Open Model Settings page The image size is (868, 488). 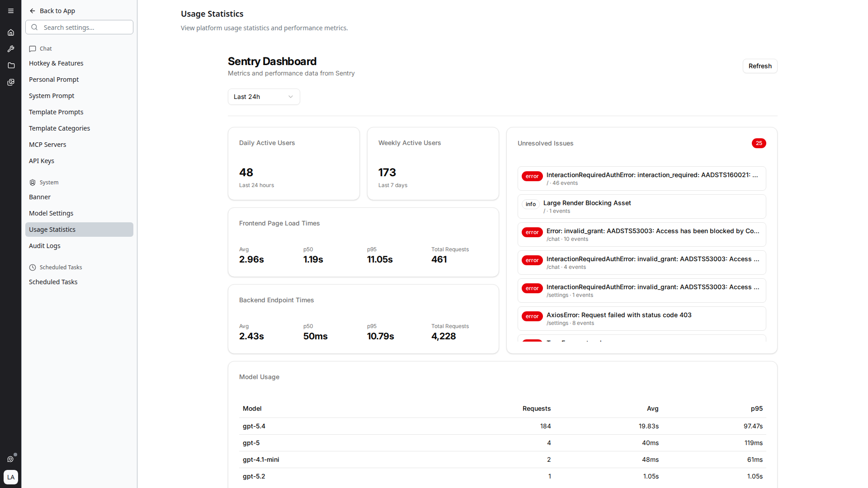(79, 213)
